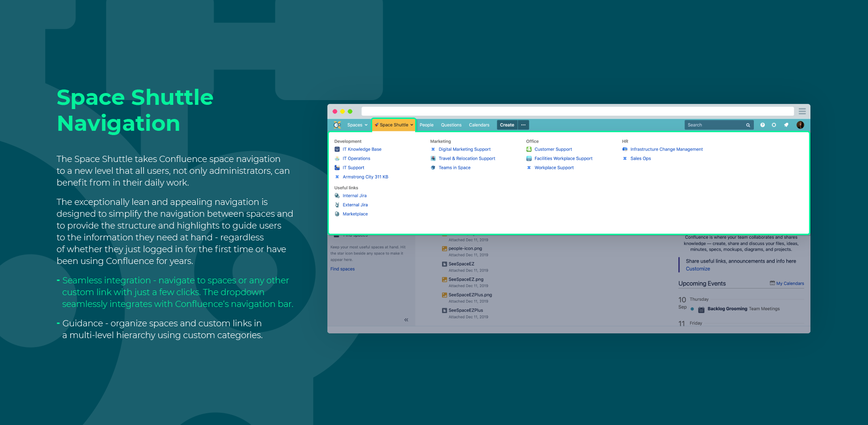Open Facilities Workplace Support space
Screen dimensions: 868x425
[563, 159]
